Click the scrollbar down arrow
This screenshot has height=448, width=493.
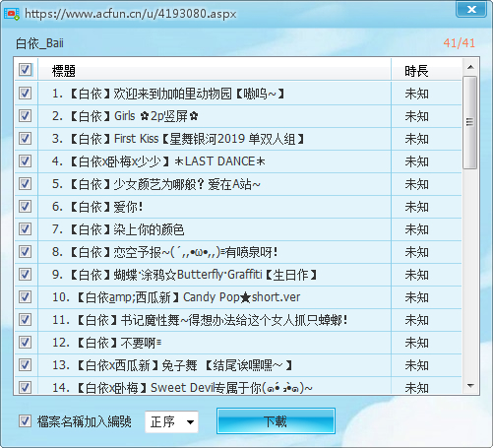(x=470, y=386)
